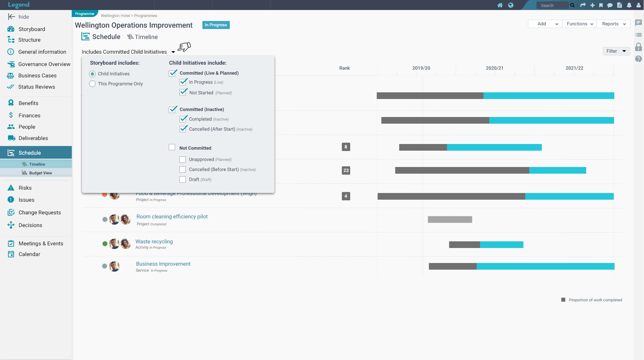This screenshot has width=644, height=360.
Task: Uncheck Committed (Inactive) checkbox
Action: tap(172, 109)
